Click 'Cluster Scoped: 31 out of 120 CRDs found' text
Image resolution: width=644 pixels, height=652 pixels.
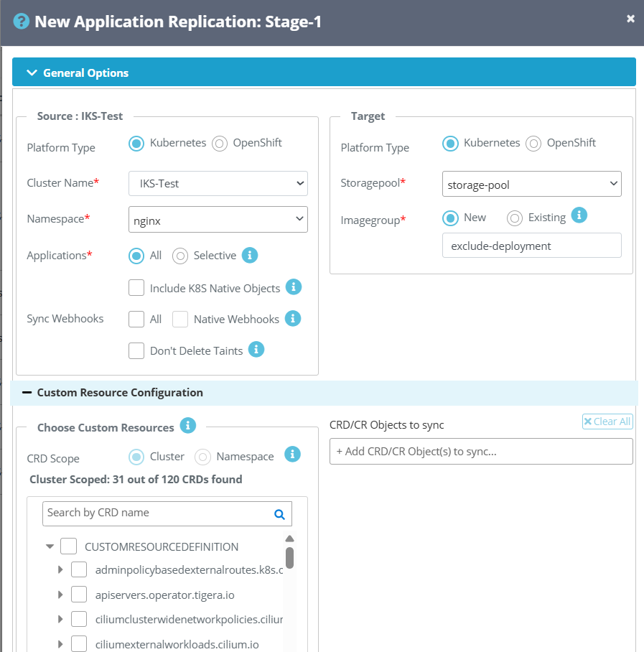click(x=136, y=480)
